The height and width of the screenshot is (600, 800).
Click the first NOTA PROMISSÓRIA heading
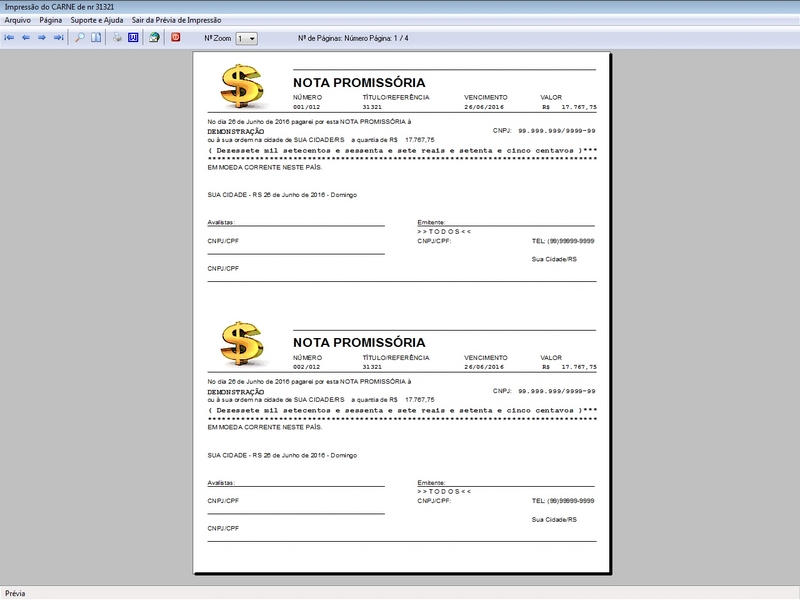click(359, 83)
